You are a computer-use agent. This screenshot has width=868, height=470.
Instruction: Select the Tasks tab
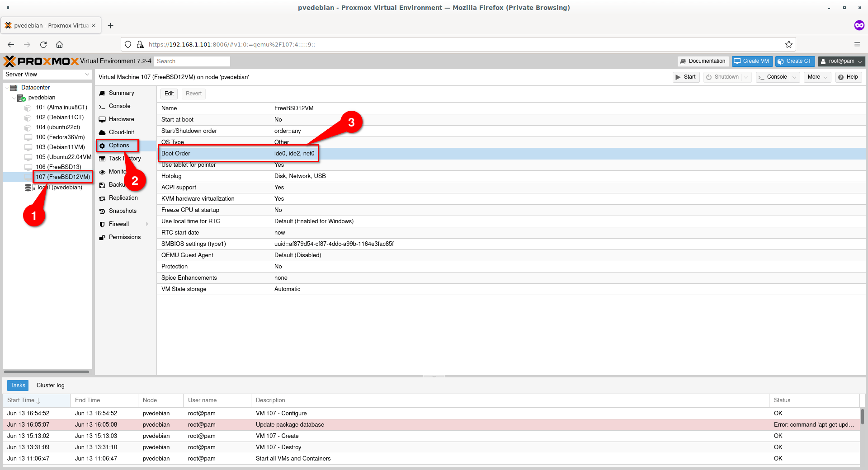[x=18, y=385]
